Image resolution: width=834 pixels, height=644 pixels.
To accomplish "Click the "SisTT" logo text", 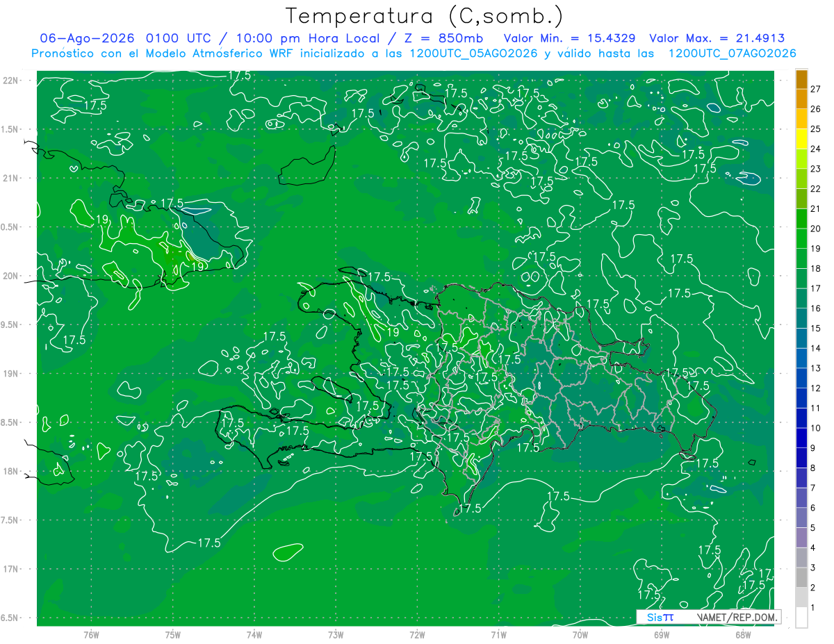I will point(660,617).
